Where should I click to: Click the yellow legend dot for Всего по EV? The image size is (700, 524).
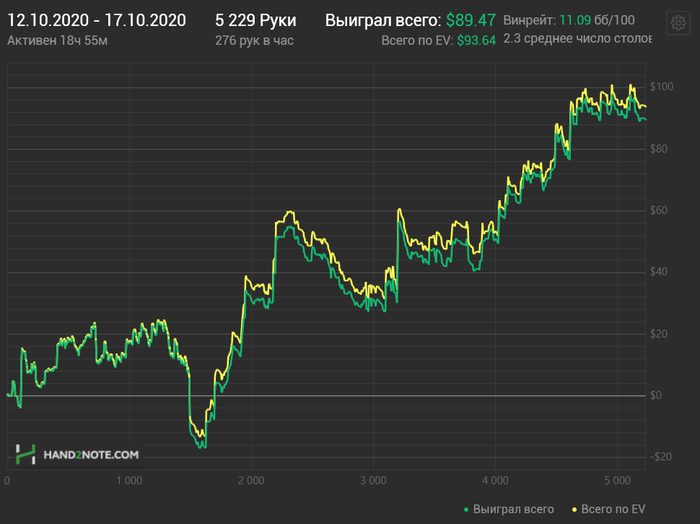(x=575, y=510)
